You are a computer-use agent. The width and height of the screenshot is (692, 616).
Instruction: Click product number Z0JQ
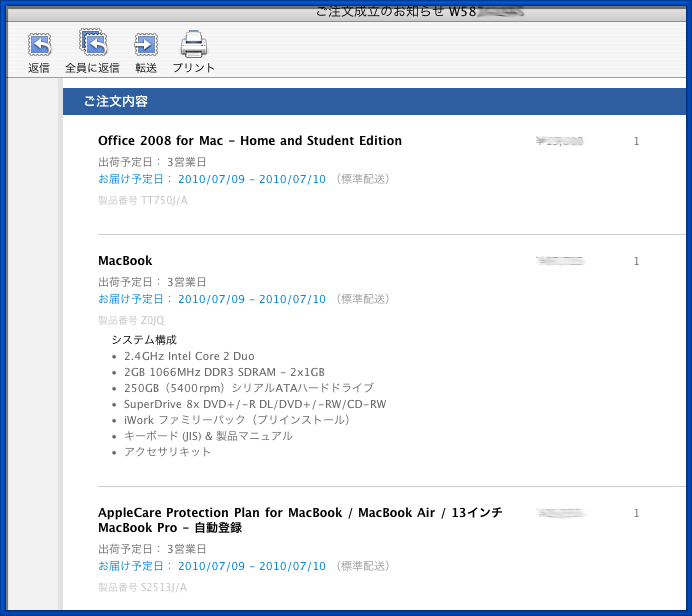[x=131, y=320]
